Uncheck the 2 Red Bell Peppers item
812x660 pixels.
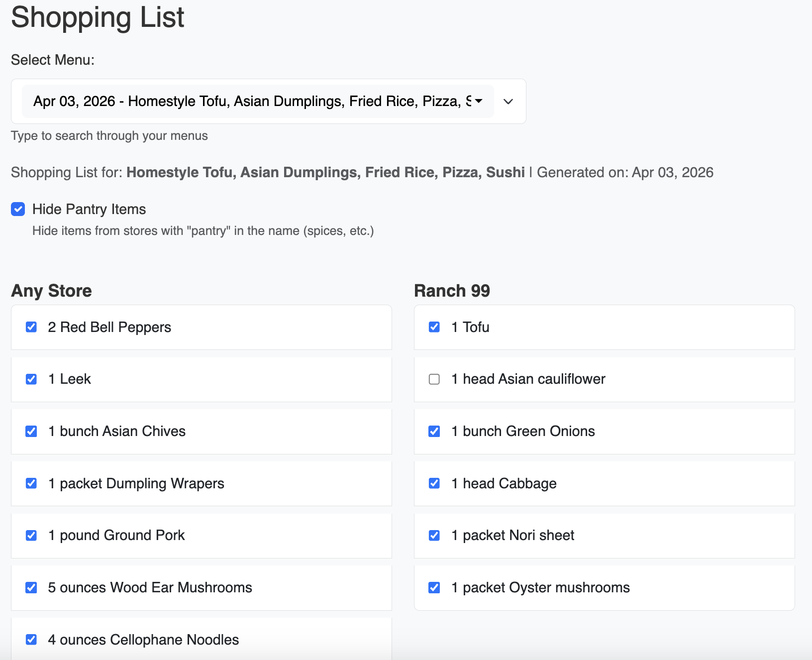click(x=31, y=327)
